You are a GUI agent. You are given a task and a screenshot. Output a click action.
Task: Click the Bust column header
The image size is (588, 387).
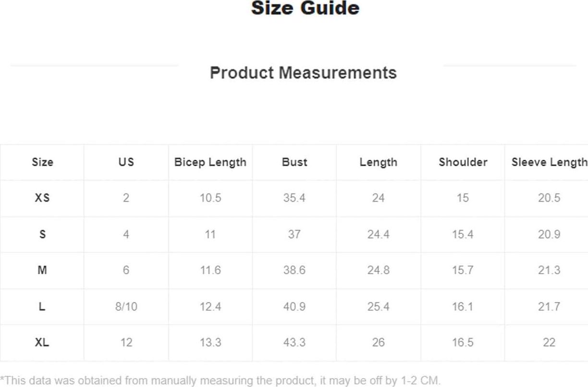click(x=294, y=162)
